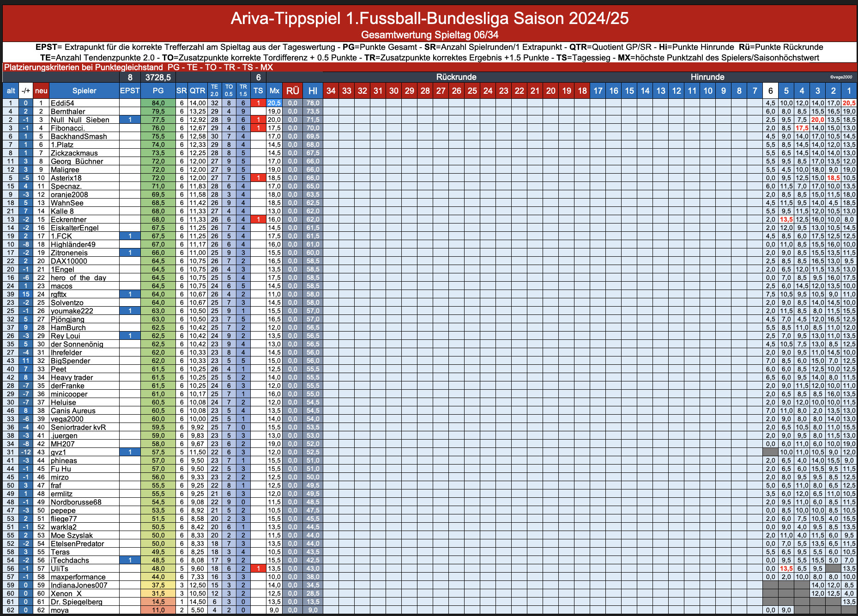Screen dimensions: 858x616
Task: Click the 'TS' column header
Action: pyautogui.click(x=258, y=91)
